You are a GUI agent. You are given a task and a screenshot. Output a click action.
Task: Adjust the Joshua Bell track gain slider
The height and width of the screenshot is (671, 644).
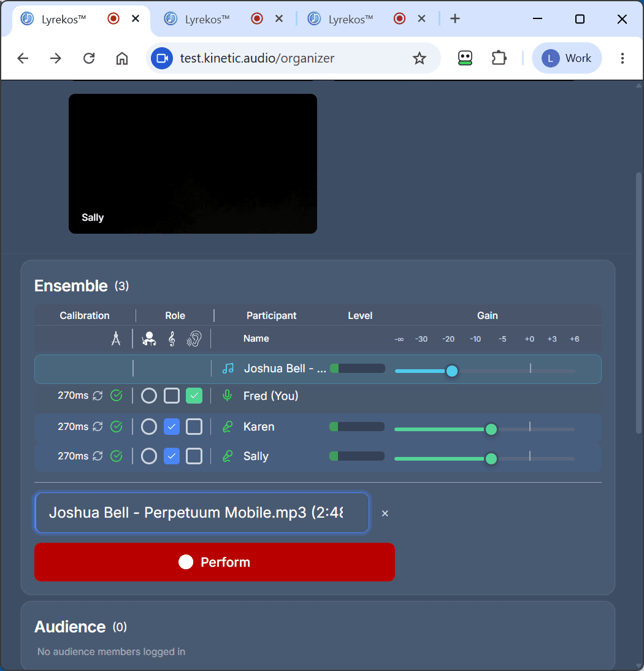(452, 370)
